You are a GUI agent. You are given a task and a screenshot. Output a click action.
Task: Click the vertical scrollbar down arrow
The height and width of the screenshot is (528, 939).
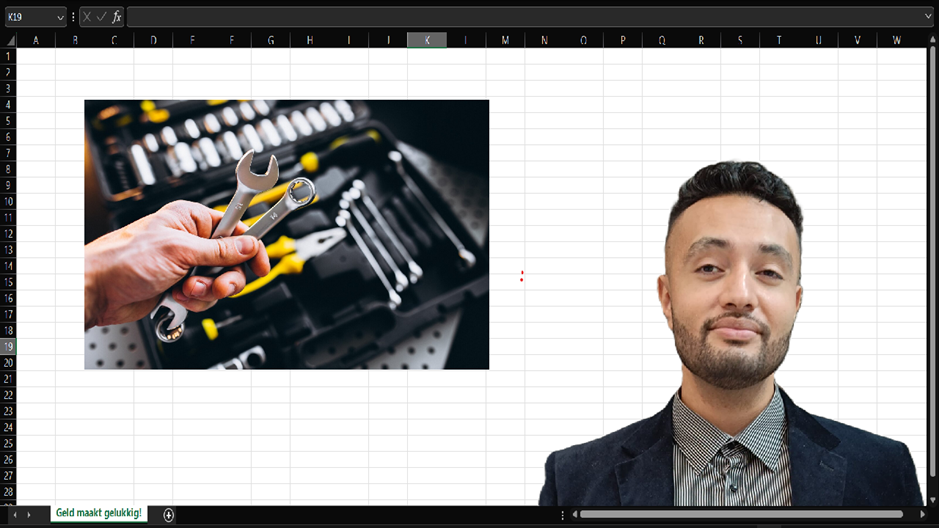coord(932,500)
